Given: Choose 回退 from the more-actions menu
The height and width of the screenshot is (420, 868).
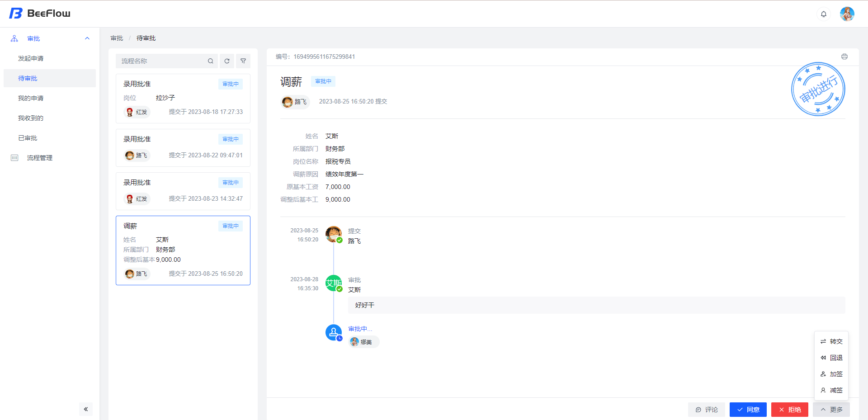Looking at the screenshot, I should pos(836,358).
